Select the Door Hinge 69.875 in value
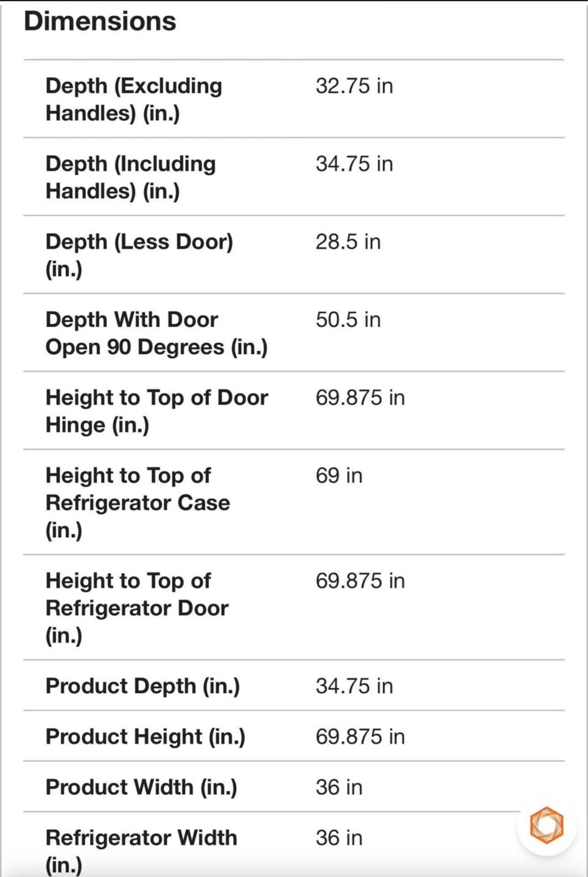This screenshot has width=588, height=877. tap(360, 398)
